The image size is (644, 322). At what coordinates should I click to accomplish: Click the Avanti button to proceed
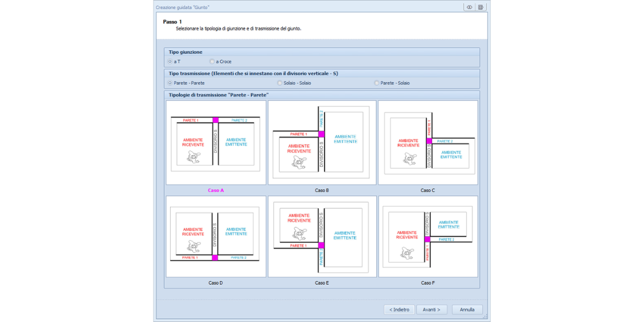tap(431, 310)
